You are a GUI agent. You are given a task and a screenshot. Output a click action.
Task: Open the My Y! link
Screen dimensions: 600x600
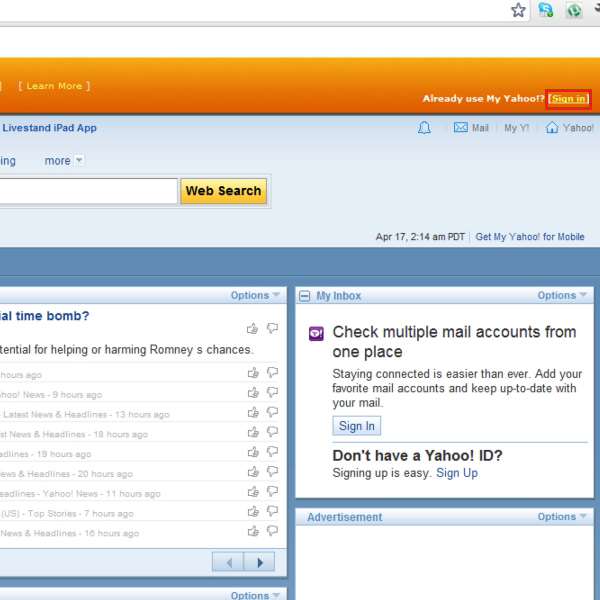(x=516, y=127)
